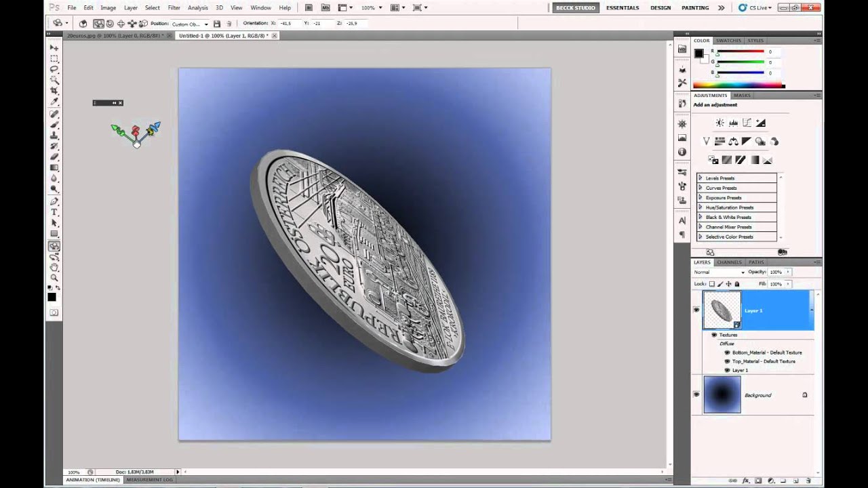This screenshot has height=488, width=868.
Task: Expand the Curves Presets list
Action: pyautogui.click(x=701, y=188)
